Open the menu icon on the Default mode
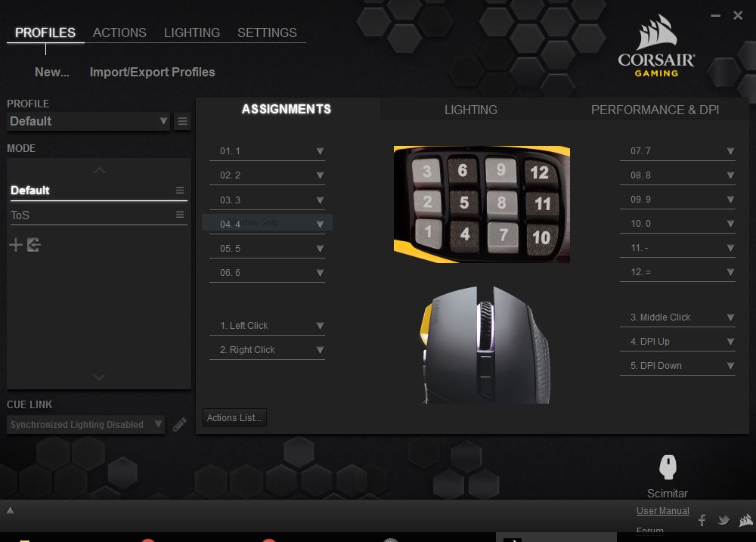This screenshot has width=756, height=542. coord(180,190)
